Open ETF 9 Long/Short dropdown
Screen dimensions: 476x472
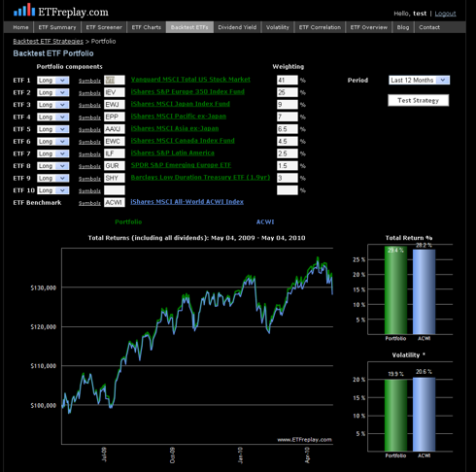coord(53,178)
